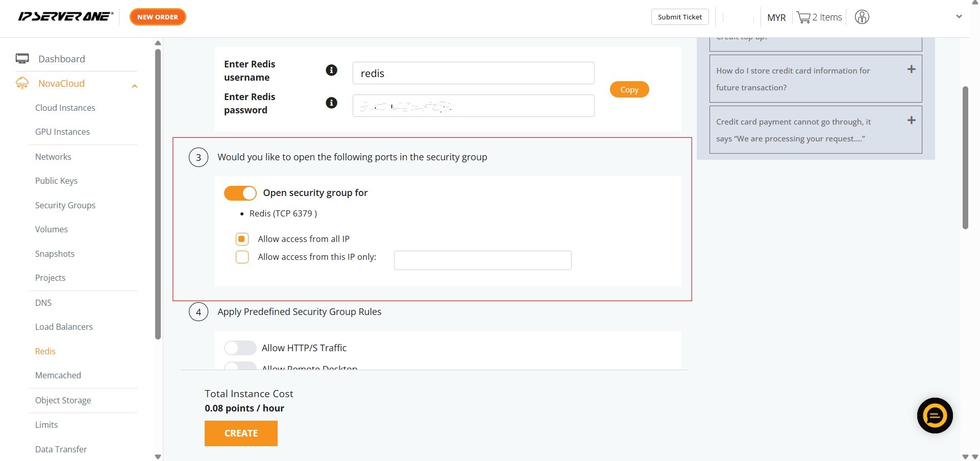Click the IP ServerOne logo
This screenshot has height=461, width=980.
point(65,16)
